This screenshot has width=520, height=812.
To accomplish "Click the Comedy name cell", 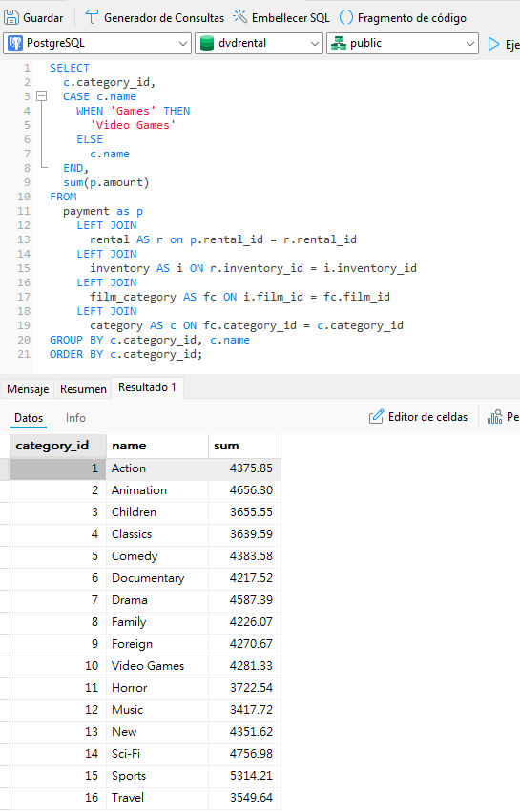I will click(x=156, y=556).
